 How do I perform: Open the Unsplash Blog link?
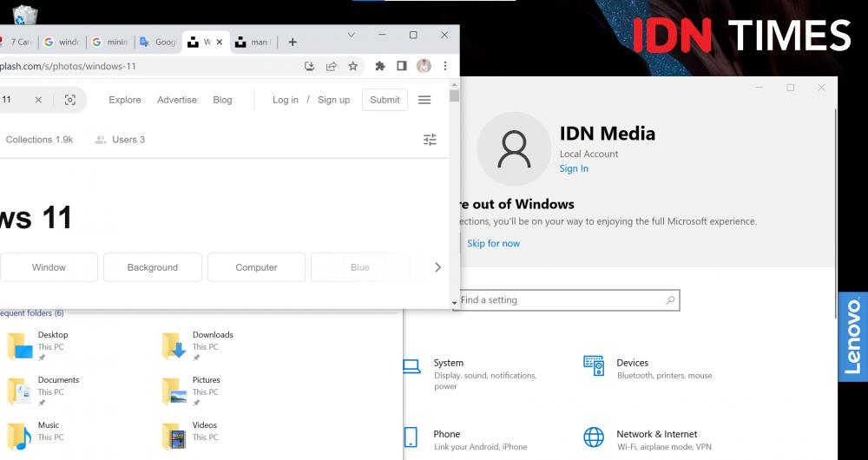click(222, 100)
